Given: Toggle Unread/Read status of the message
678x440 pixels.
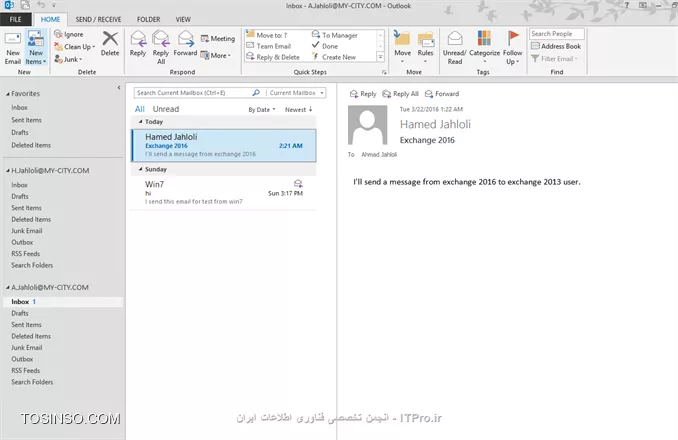Looking at the screenshot, I should click(454, 48).
